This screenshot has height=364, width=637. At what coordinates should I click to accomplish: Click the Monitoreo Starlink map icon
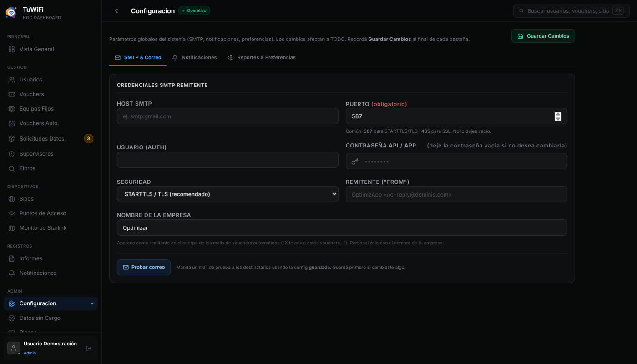click(12, 228)
